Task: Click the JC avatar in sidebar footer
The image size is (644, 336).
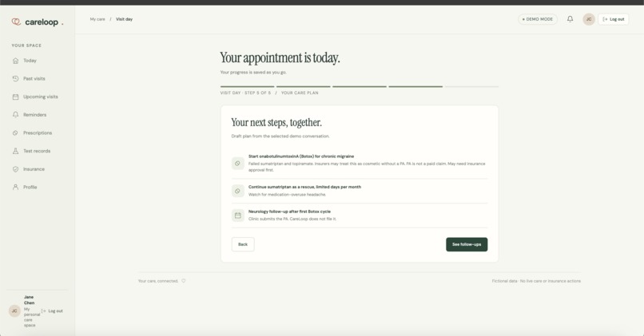Action: point(14,311)
